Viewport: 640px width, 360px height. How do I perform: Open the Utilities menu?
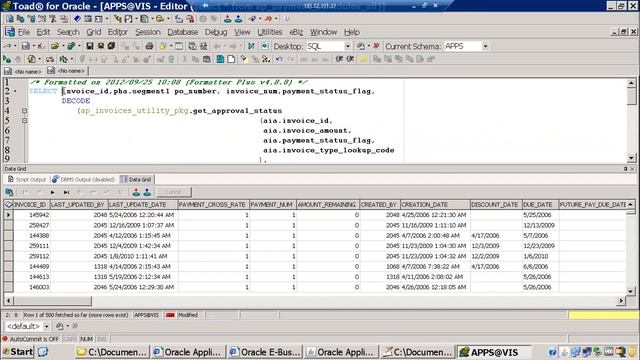(269, 32)
